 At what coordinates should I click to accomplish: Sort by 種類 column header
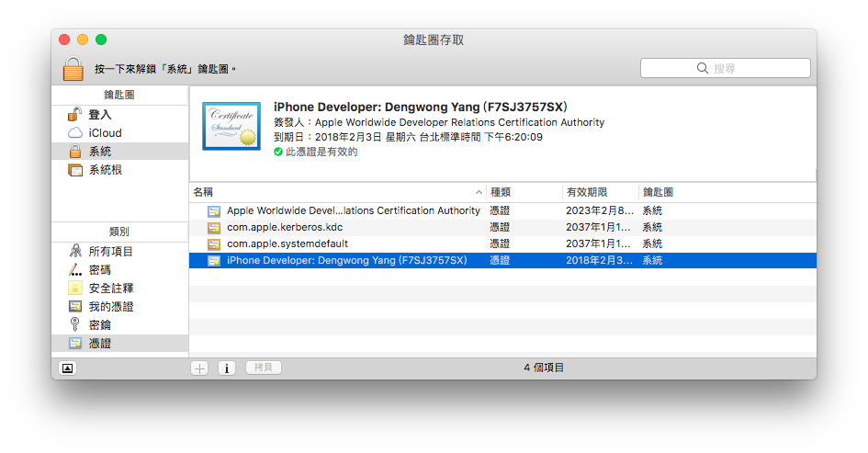pos(524,192)
